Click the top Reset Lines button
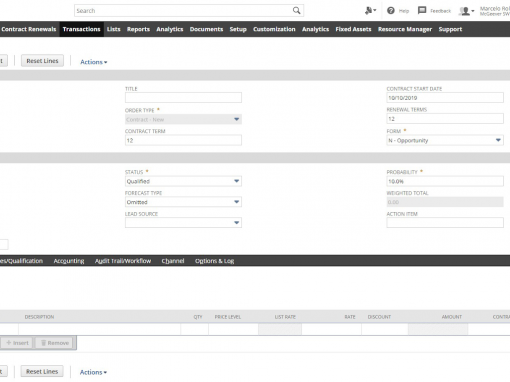Viewport: 510px width, 382px height. (x=42, y=61)
